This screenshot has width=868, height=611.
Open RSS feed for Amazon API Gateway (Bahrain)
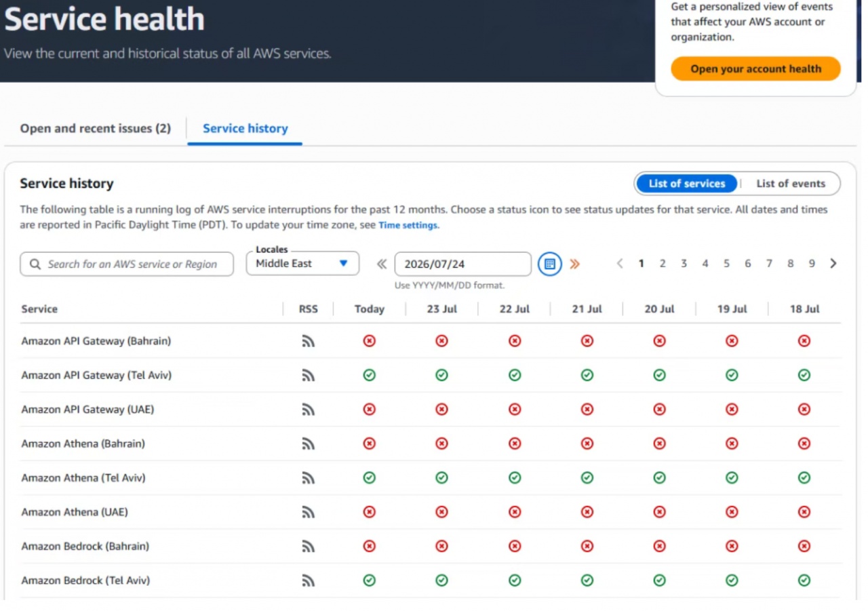click(x=309, y=341)
